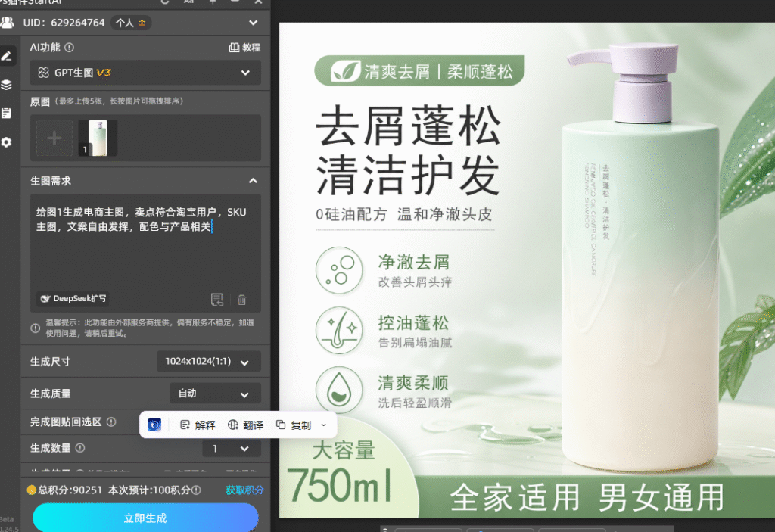
Task: Click the UID: 629264764 text
Action: pyautogui.click(x=64, y=23)
